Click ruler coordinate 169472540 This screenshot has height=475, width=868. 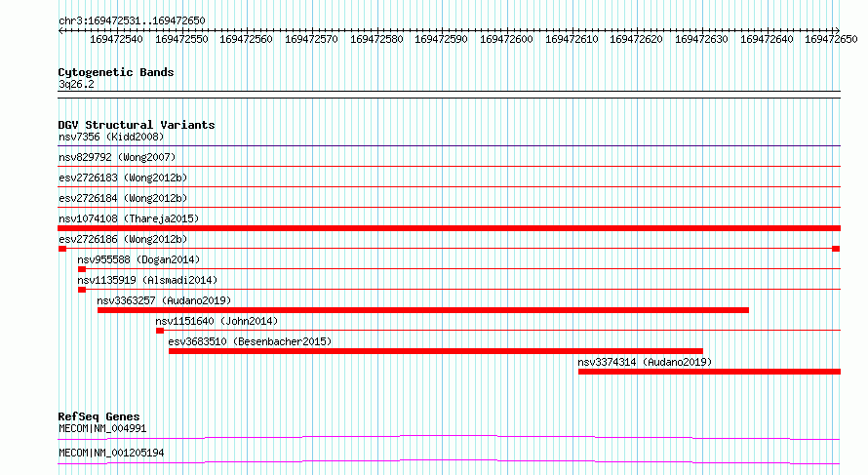116,39
